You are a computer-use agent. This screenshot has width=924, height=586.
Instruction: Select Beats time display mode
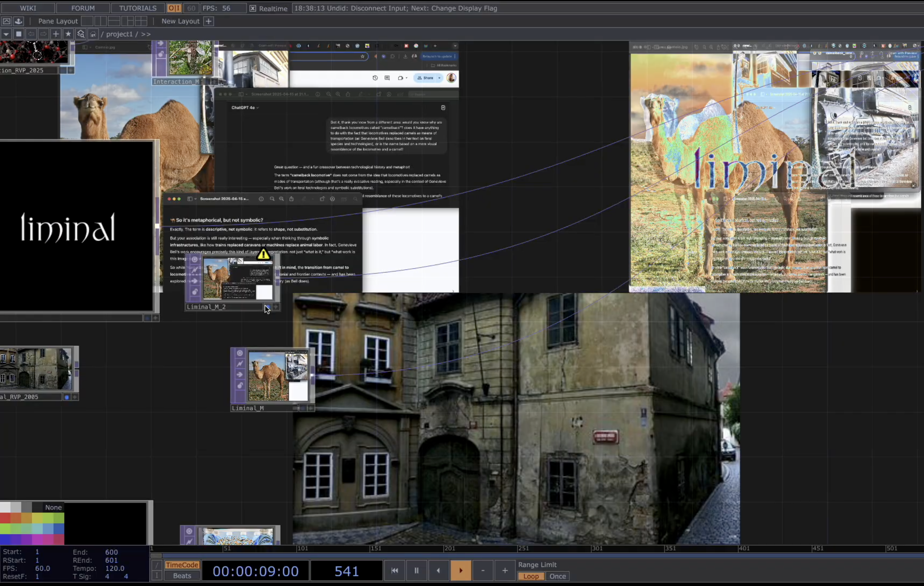pyautogui.click(x=182, y=576)
